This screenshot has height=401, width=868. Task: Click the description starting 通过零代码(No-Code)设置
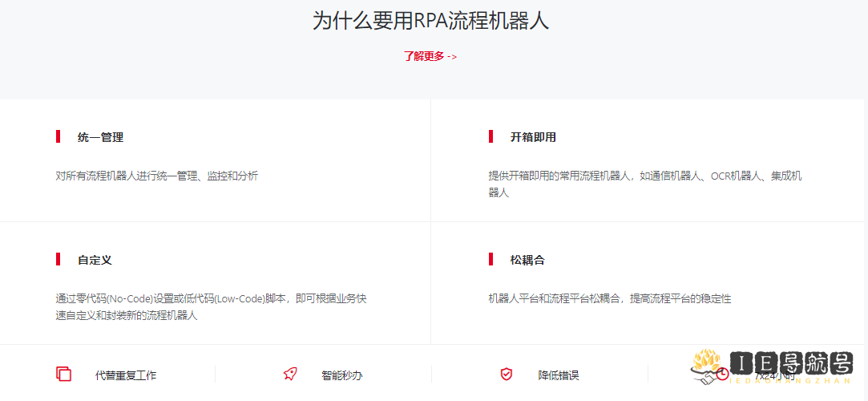[211, 307]
